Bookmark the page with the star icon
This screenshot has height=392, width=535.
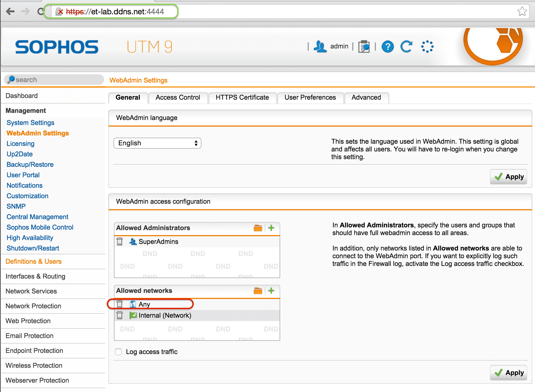pos(522,12)
